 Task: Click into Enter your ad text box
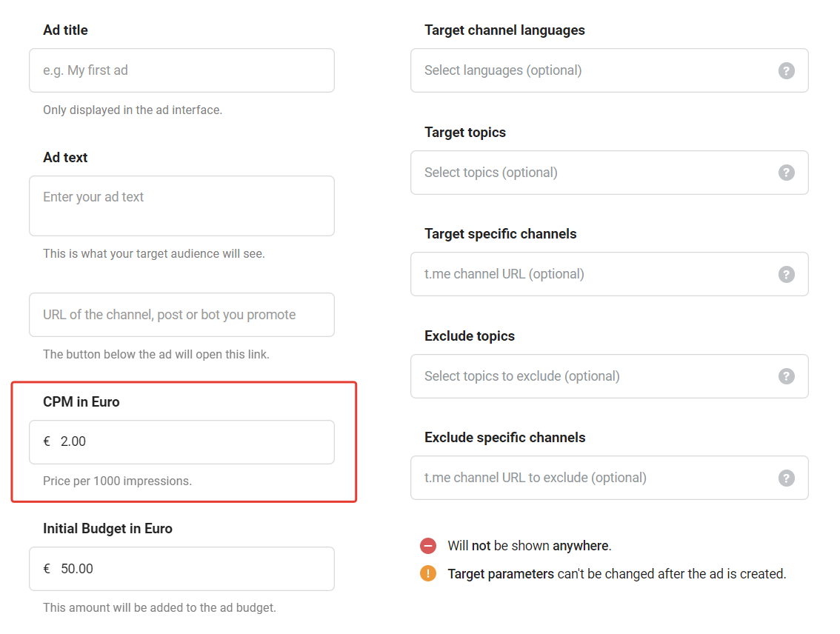click(x=181, y=206)
